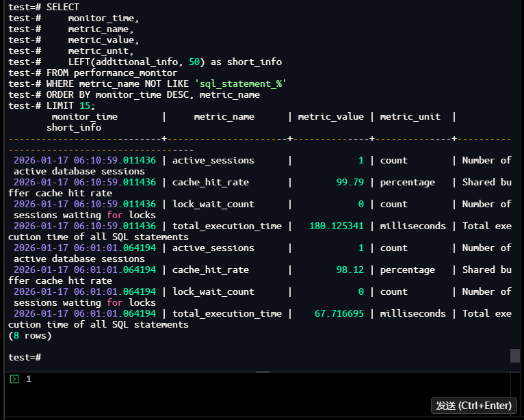The image size is (524, 420).
Task: Click the metric_name column header
Action: [224, 116]
